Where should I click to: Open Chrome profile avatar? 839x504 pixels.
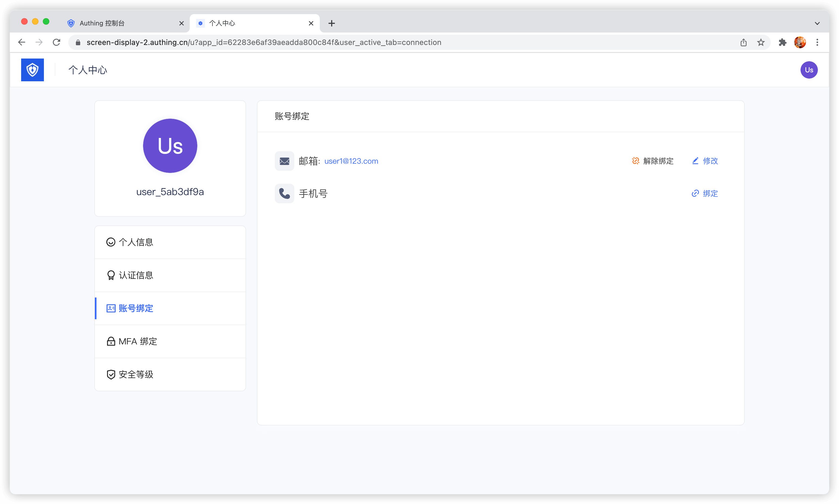[x=800, y=43]
